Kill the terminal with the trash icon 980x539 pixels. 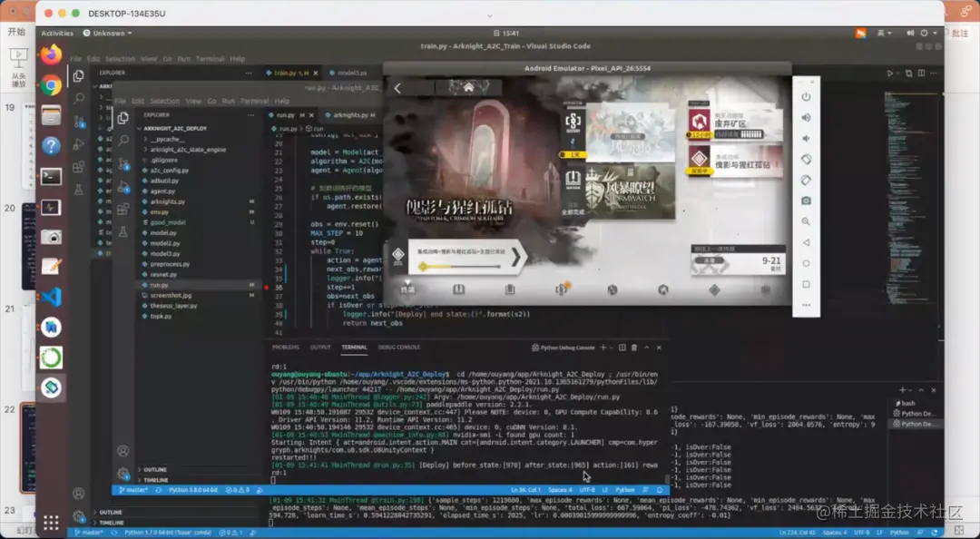point(633,348)
